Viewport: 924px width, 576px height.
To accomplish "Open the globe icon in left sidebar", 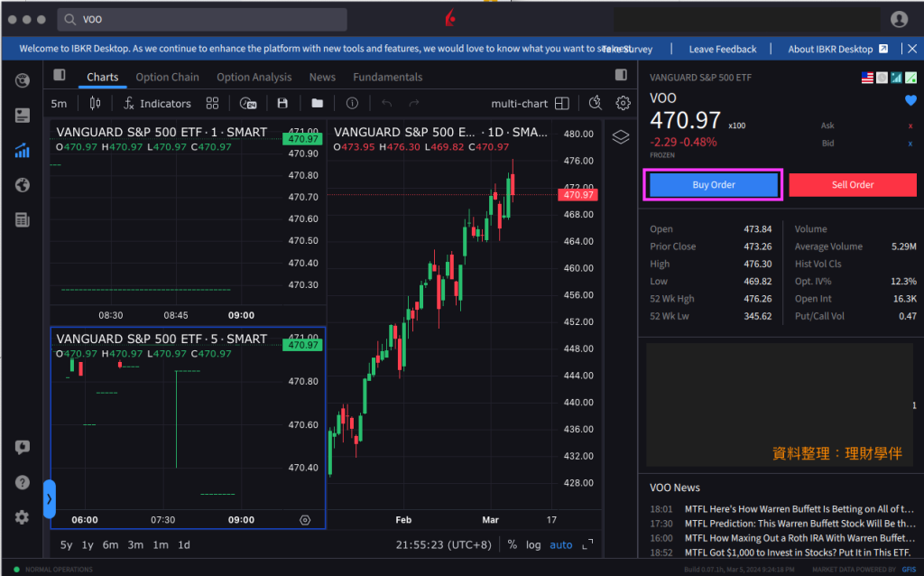I will (x=23, y=185).
